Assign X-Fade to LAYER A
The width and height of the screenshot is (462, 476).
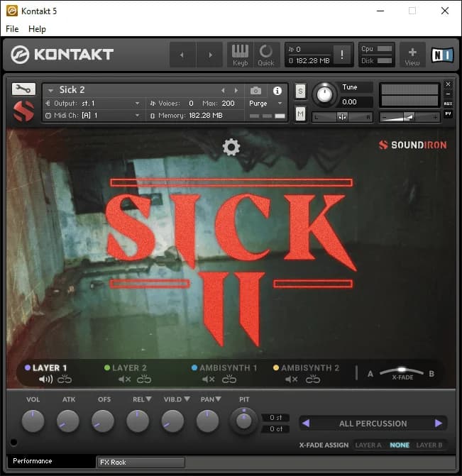[x=368, y=445]
